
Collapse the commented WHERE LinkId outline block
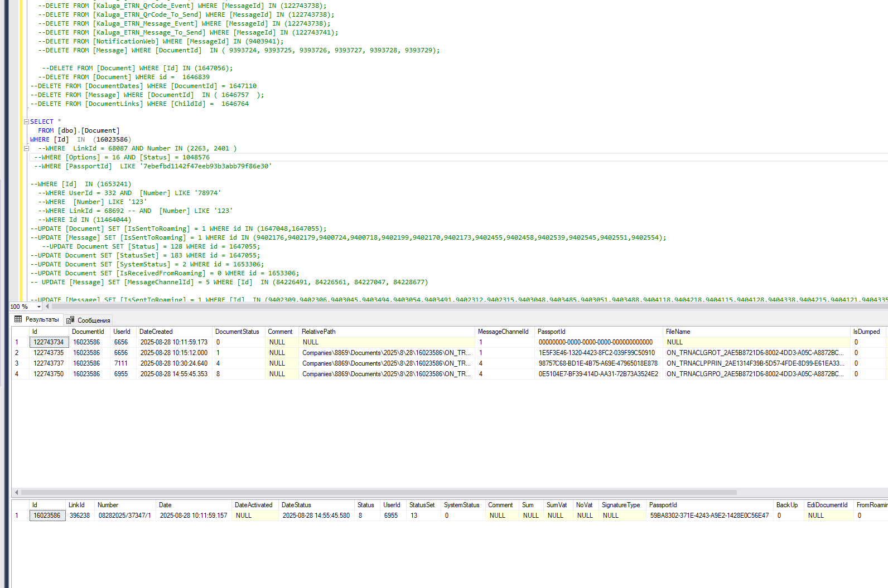[26, 148]
